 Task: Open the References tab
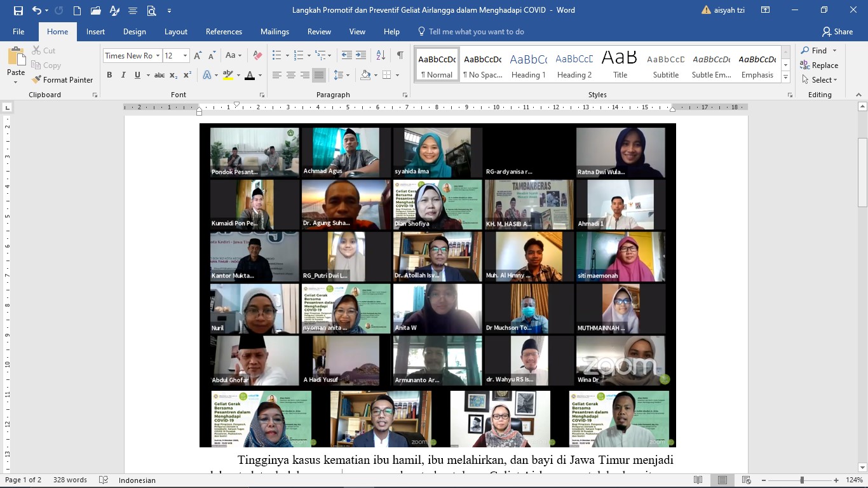pyautogui.click(x=224, y=32)
